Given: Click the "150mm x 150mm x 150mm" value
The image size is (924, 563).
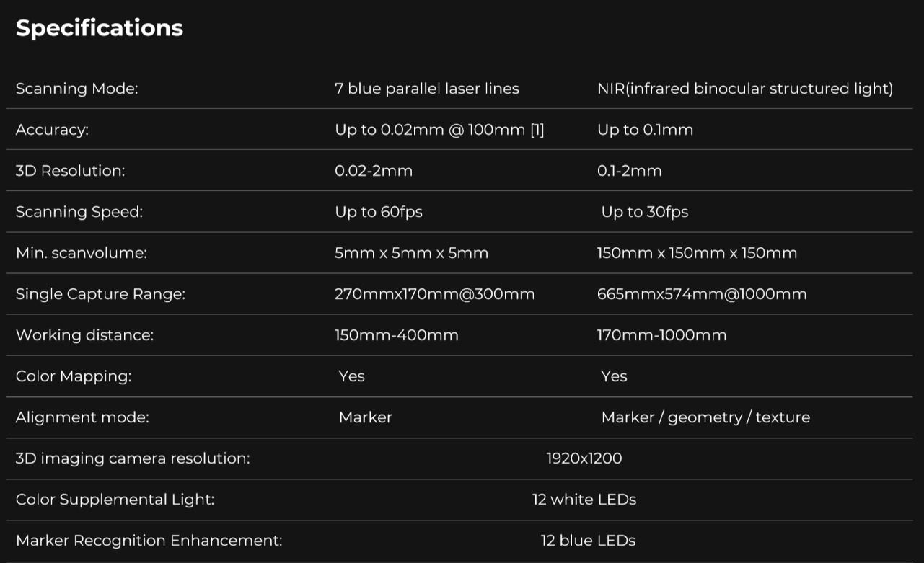Looking at the screenshot, I should [x=697, y=253].
